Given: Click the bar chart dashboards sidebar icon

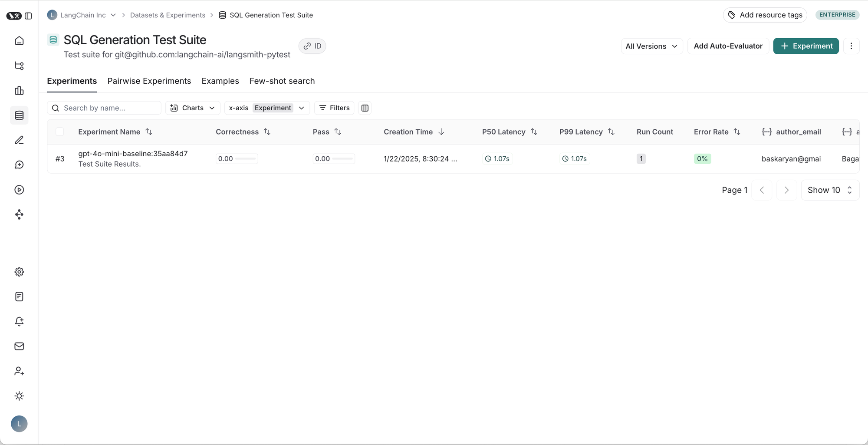Looking at the screenshot, I should [19, 91].
